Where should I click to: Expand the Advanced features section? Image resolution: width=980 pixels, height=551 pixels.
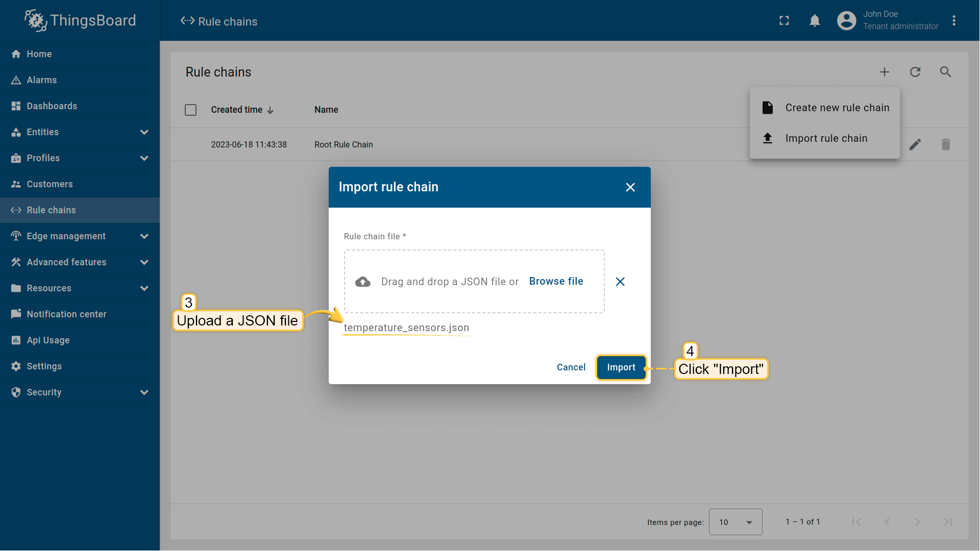coord(144,262)
